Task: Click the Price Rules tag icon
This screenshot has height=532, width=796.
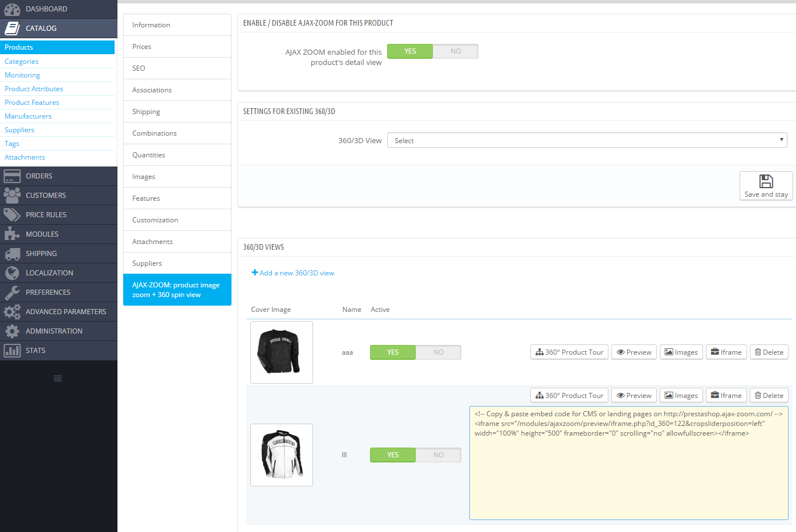Action: (x=12, y=215)
